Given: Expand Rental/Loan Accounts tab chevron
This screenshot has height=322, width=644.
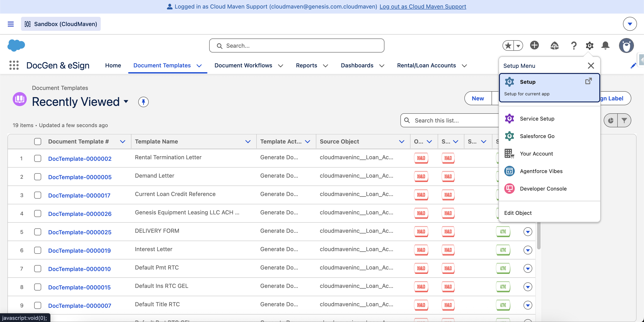Looking at the screenshot, I should click(464, 66).
